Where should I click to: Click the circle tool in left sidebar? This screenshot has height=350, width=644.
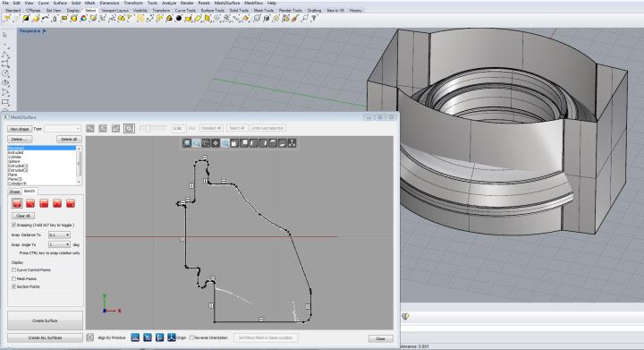5,73
